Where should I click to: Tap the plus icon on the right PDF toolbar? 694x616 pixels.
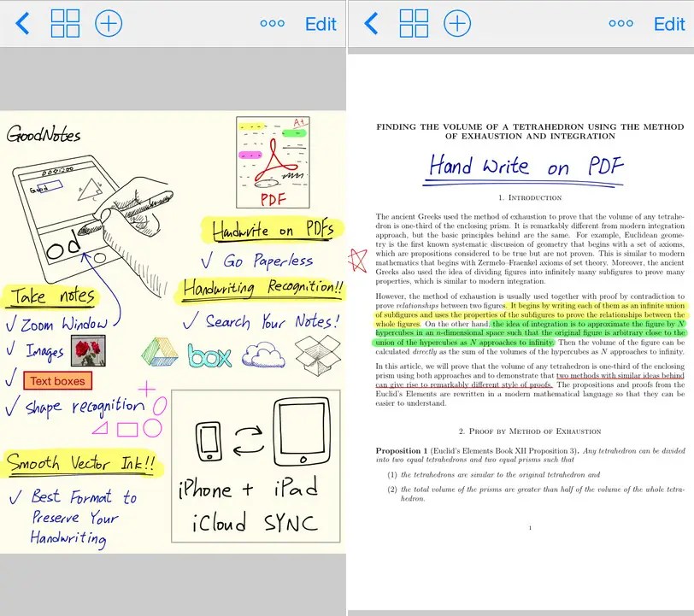(x=457, y=24)
